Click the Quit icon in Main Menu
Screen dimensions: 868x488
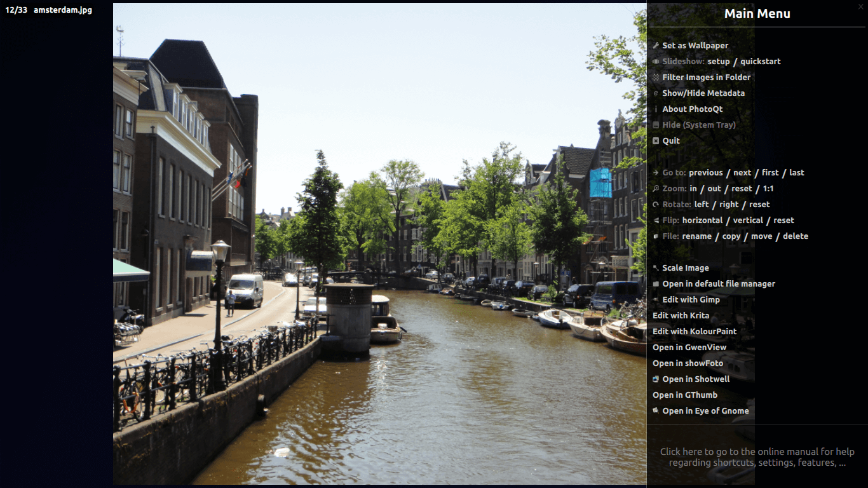(x=656, y=141)
